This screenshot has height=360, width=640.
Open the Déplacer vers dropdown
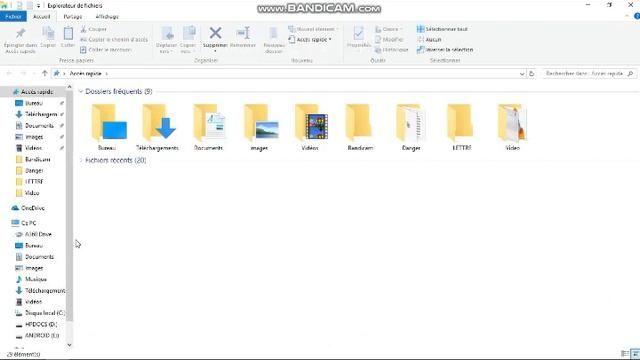[x=167, y=40]
